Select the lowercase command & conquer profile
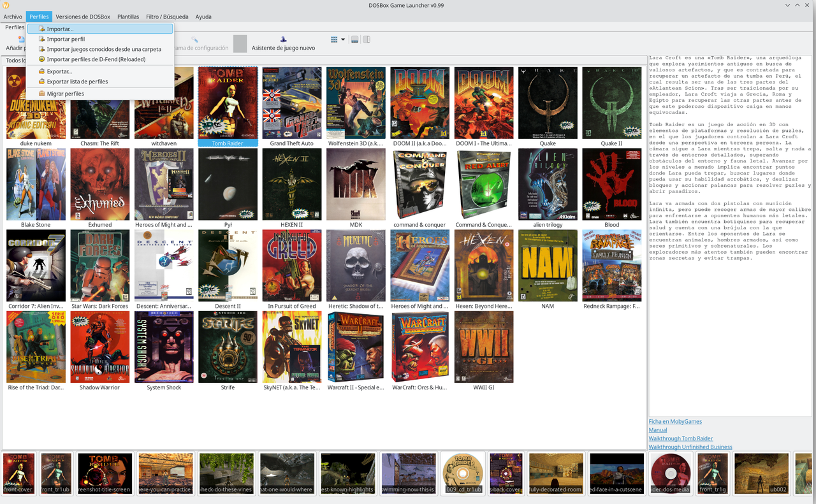Viewport: 816px width, 504px height. point(419,189)
